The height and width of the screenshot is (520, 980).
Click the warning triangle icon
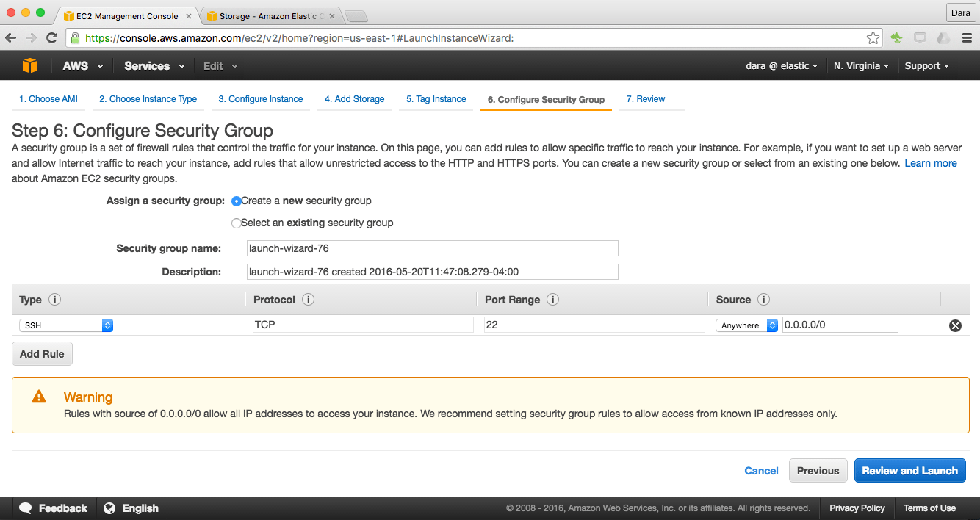(38, 397)
